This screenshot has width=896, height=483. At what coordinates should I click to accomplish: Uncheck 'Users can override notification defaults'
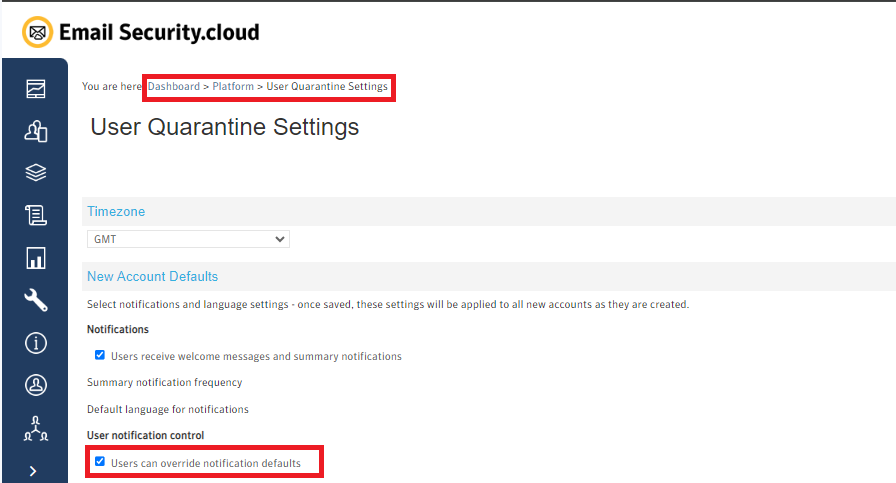click(x=100, y=462)
